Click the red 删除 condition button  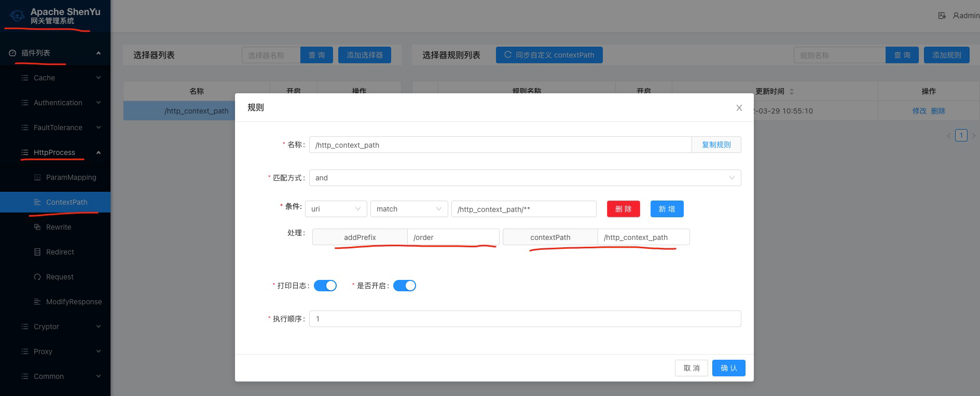pyautogui.click(x=623, y=209)
